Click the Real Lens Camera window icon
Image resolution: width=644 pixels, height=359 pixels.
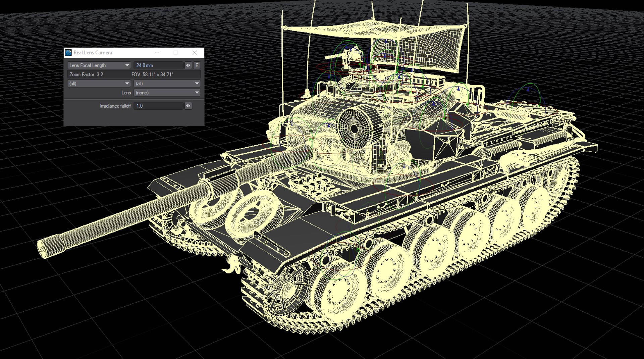68,53
